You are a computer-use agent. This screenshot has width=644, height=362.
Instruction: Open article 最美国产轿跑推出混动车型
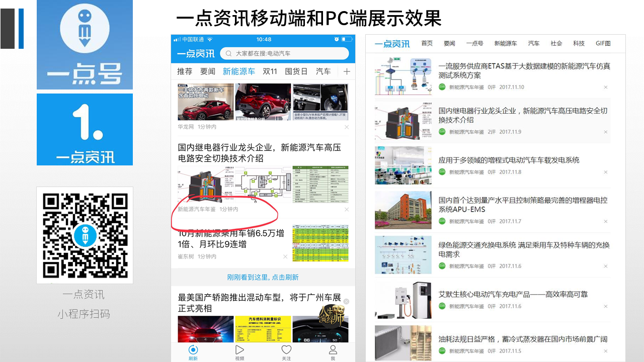point(259,303)
